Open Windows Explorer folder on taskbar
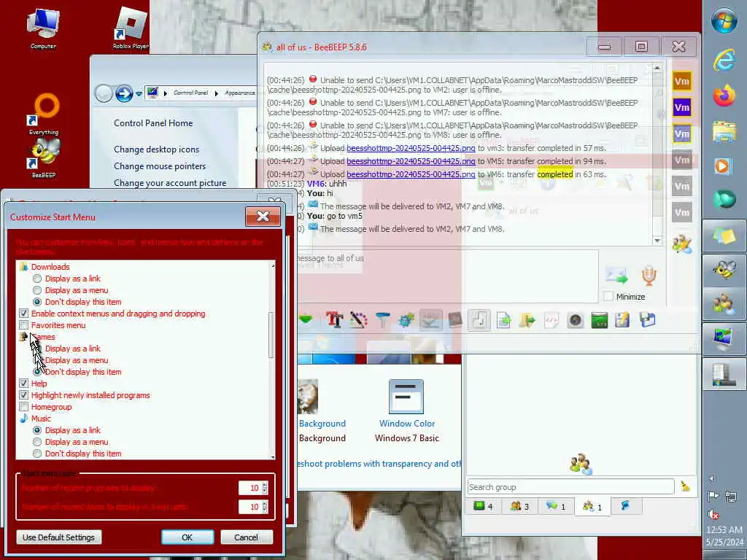 (x=724, y=131)
